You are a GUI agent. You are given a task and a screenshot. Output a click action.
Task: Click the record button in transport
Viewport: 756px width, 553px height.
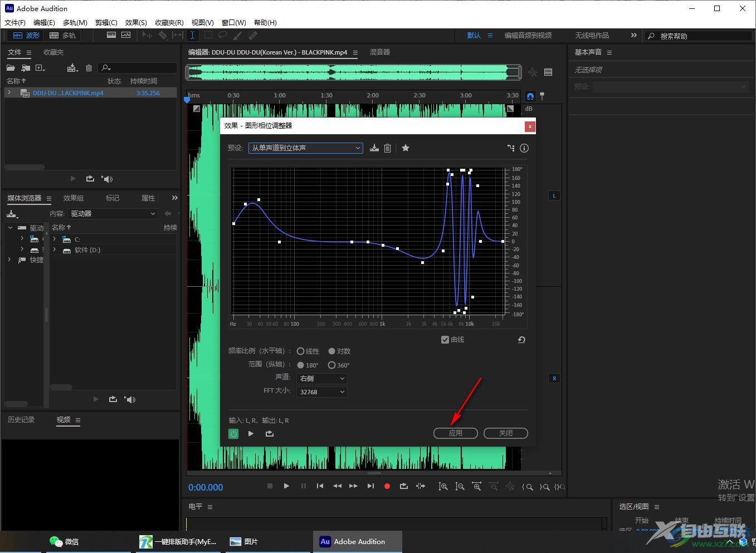[387, 486]
